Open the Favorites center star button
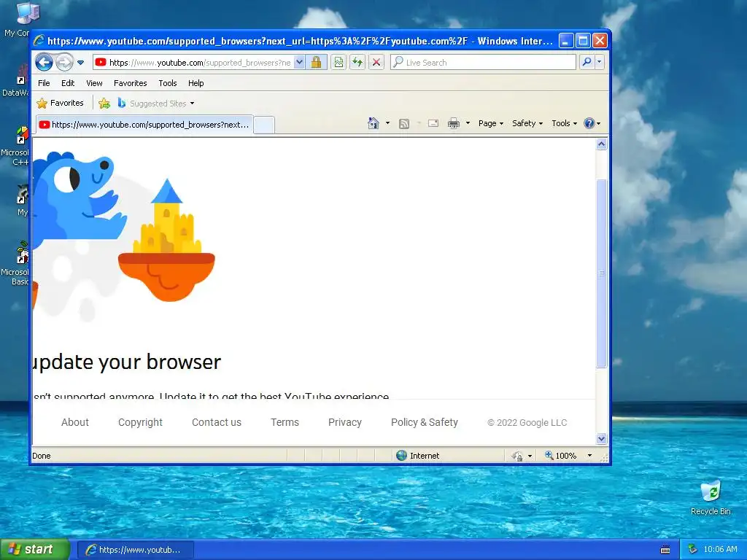The width and height of the screenshot is (747, 560). [60, 103]
